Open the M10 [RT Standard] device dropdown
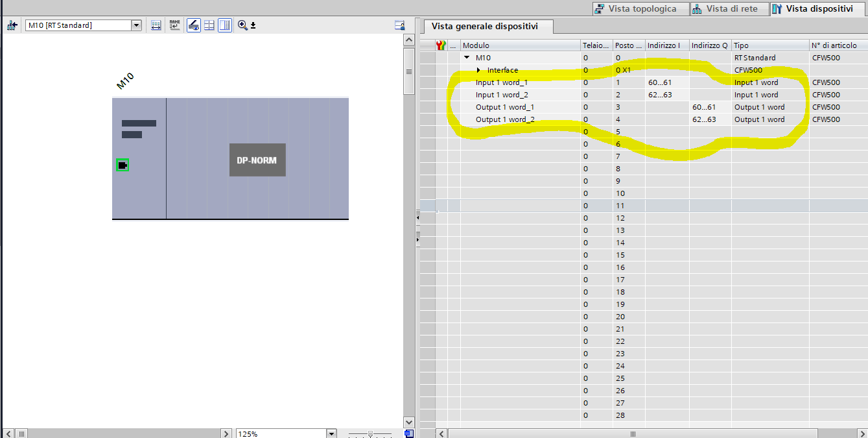Viewport: 868px width, 438px height. (x=136, y=25)
